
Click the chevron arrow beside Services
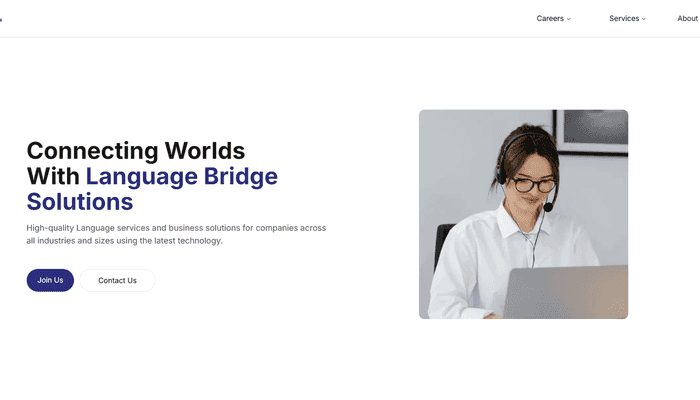click(x=644, y=19)
